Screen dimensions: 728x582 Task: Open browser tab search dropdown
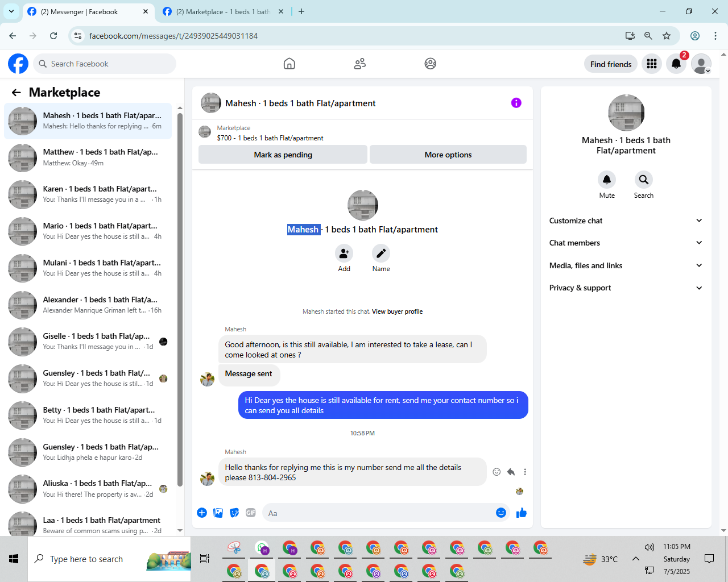(x=11, y=11)
